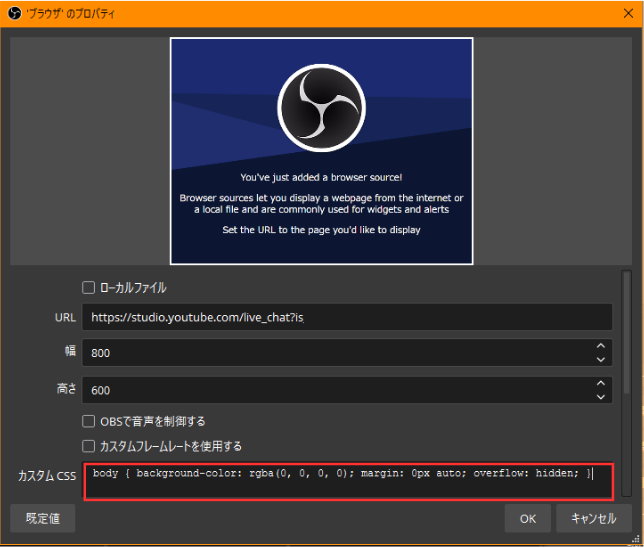The height and width of the screenshot is (548, 644).
Task: Toggle OBSで音声を制御する checkbox
Action: (88, 421)
